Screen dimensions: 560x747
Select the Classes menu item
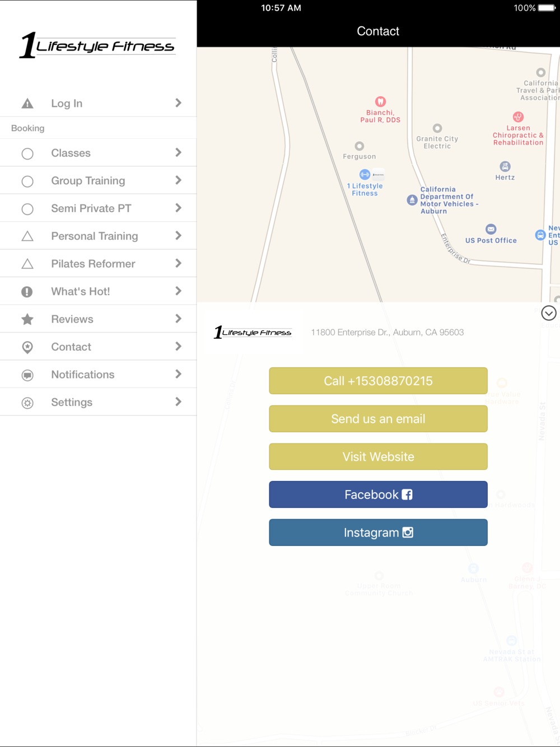point(98,153)
